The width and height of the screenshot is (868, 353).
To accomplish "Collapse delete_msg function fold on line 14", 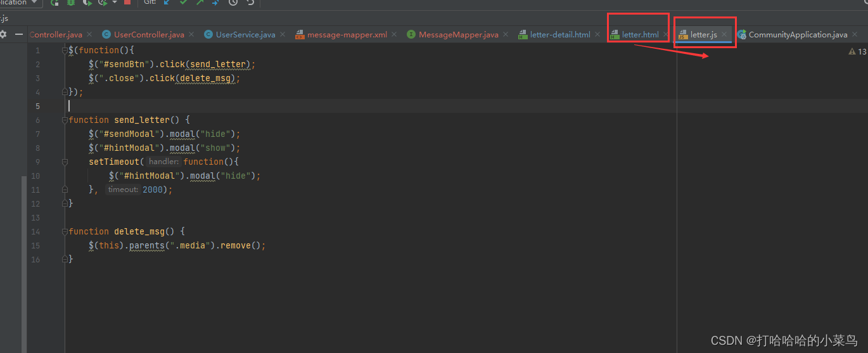I will point(65,231).
